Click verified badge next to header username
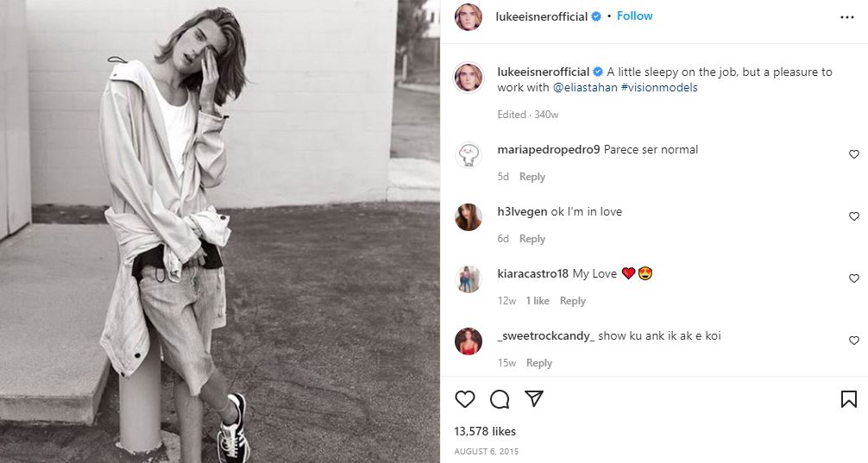Screen dimensions: 868x463 tap(596, 16)
